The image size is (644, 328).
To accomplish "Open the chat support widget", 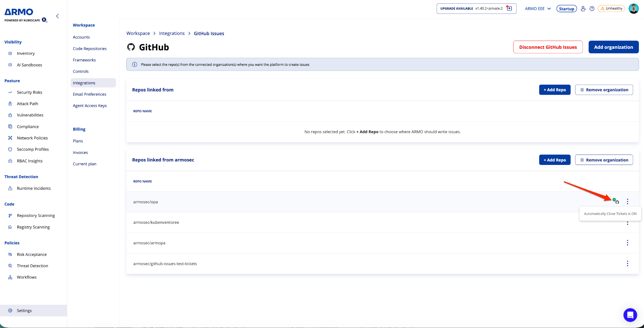I will pos(630,315).
